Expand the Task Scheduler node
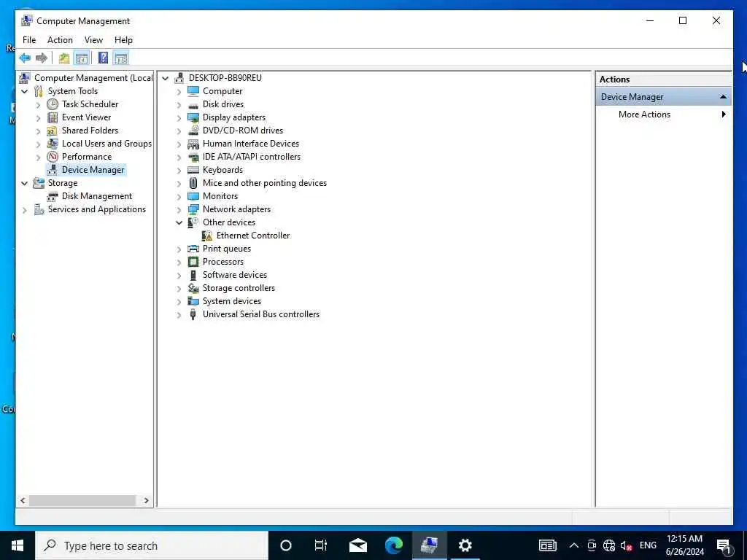This screenshot has height=560, width=747. [39, 104]
